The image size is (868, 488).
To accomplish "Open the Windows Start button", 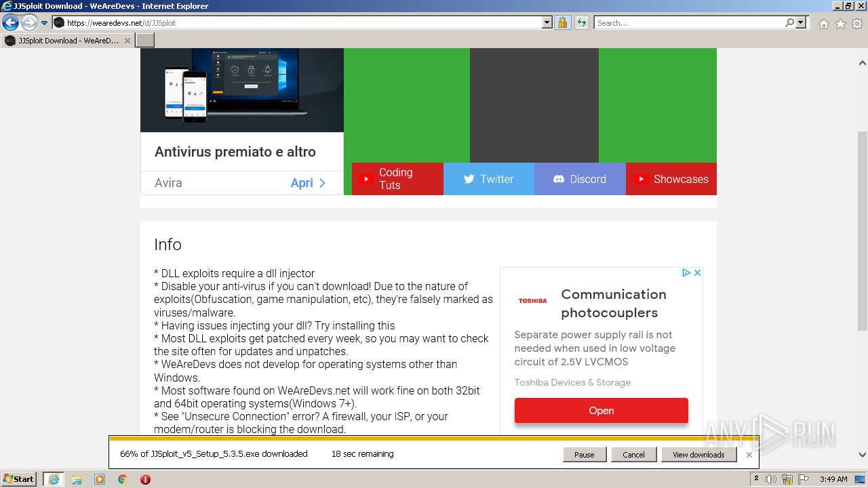I will coord(19,479).
